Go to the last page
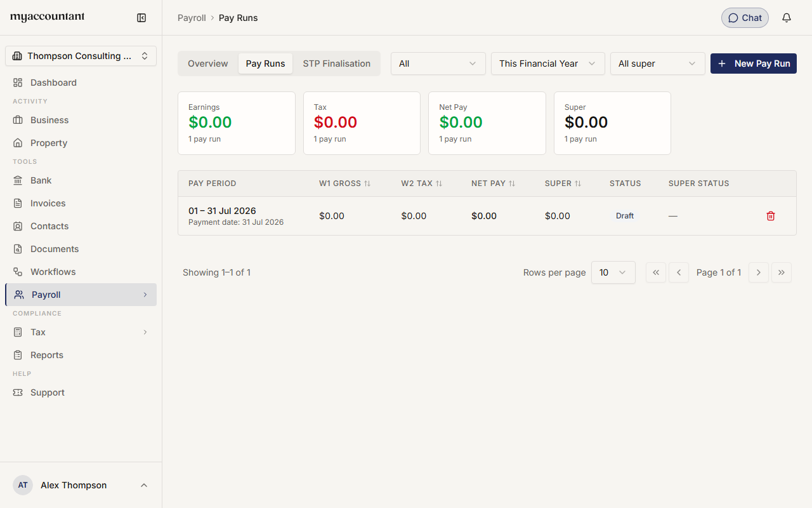Screen dimensions: 812x508 point(782,272)
